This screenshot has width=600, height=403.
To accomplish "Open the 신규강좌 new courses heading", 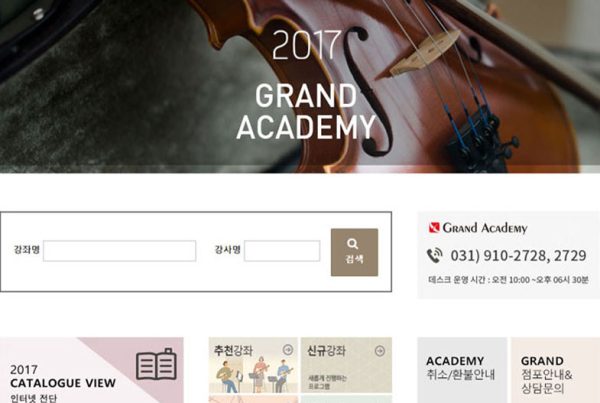I will pos(326,351).
